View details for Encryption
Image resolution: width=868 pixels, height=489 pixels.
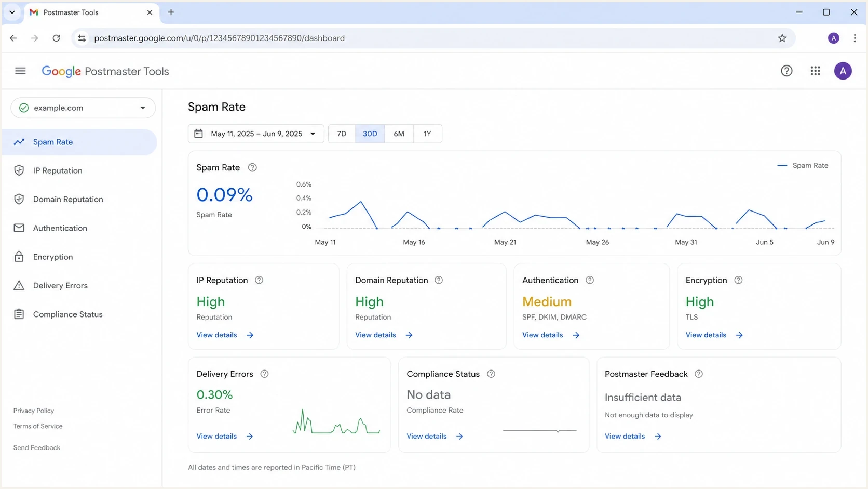714,335
